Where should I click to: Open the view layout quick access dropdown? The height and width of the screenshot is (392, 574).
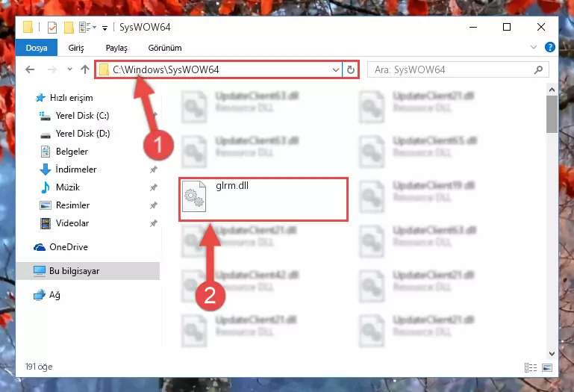88,27
